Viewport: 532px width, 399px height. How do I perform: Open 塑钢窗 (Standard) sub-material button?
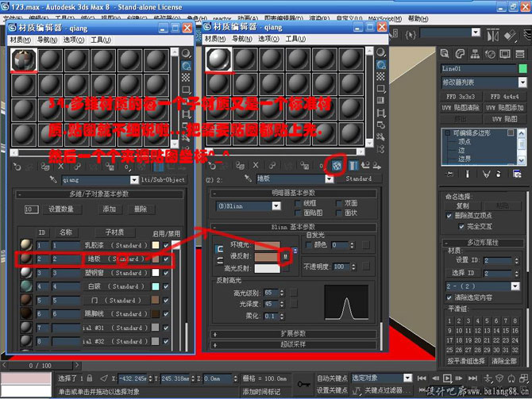click(x=117, y=273)
